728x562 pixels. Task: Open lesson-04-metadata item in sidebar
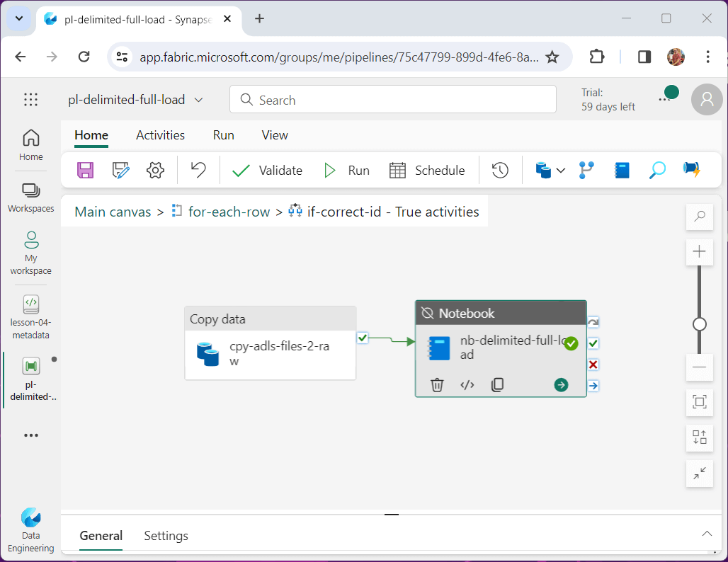[30, 317]
